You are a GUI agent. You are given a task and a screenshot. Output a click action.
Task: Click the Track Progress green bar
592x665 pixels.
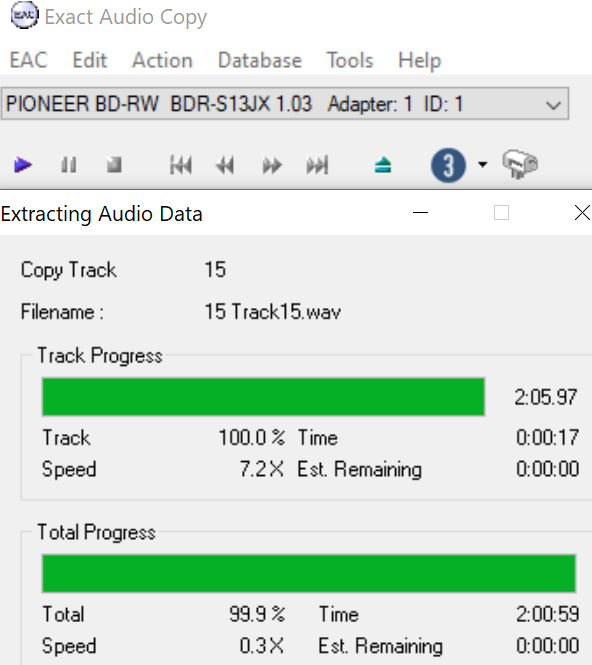tap(263, 397)
